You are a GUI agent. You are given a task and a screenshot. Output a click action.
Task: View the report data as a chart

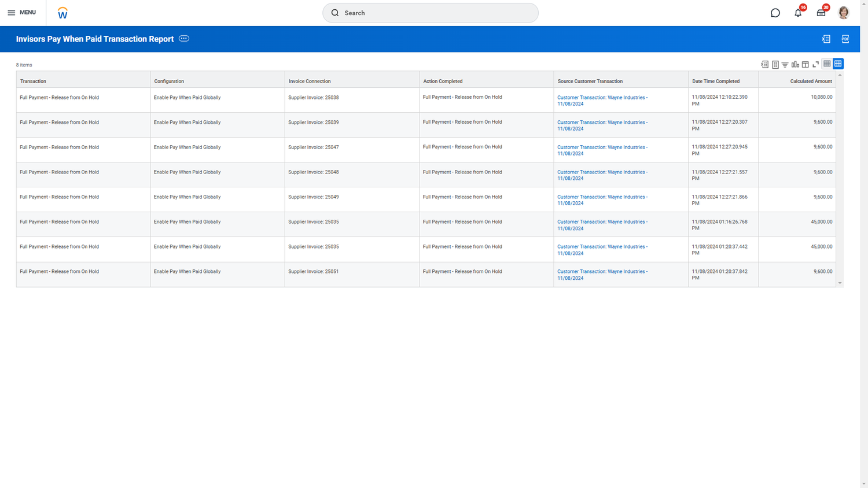click(x=795, y=64)
